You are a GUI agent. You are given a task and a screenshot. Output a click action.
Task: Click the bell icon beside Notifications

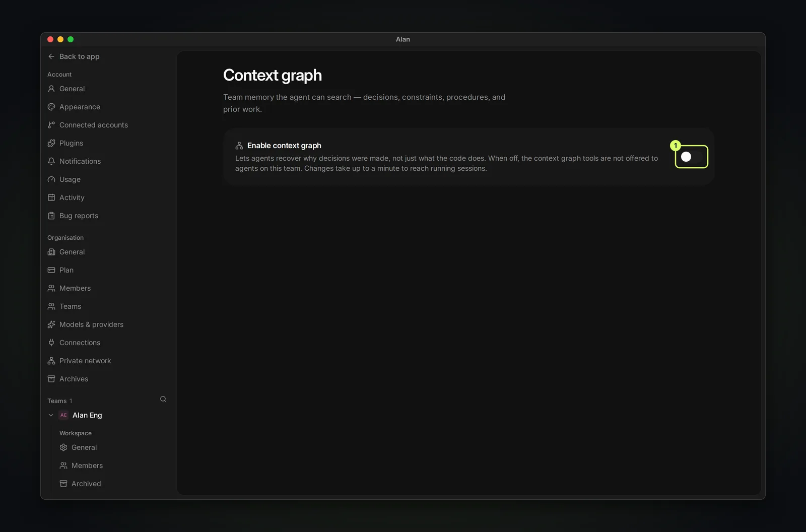[51, 161]
